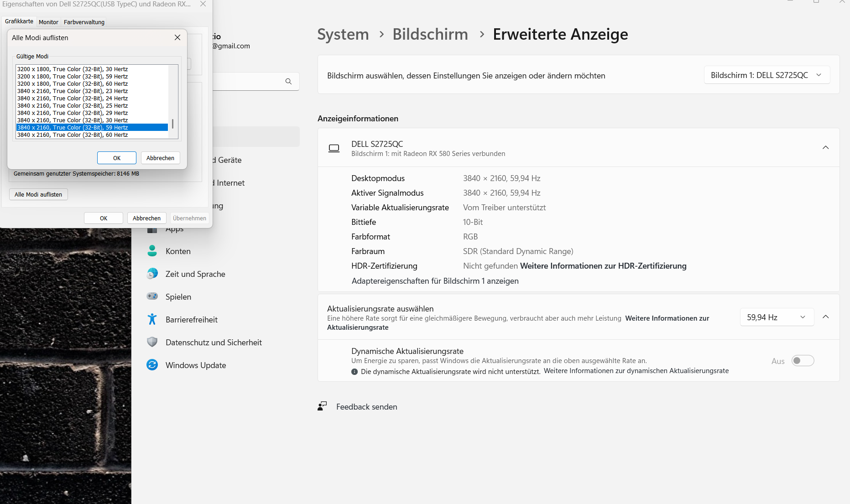
Task: Open Weitere Informationen zur dynamischen Aktualisierungsrate
Action: click(x=636, y=371)
